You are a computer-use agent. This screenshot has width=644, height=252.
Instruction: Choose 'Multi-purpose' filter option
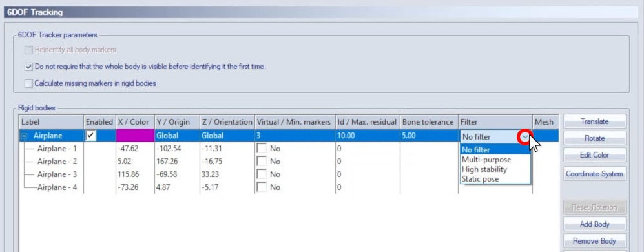(495, 160)
